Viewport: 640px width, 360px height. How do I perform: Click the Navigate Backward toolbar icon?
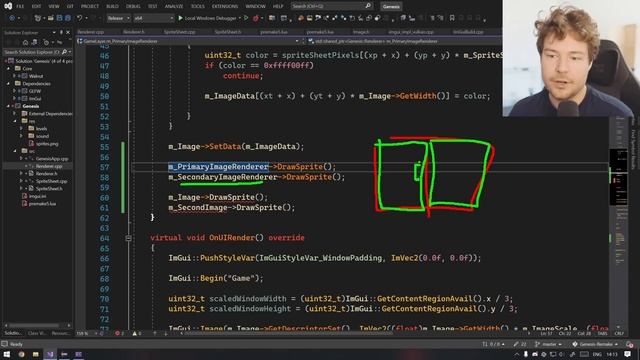click(12, 18)
